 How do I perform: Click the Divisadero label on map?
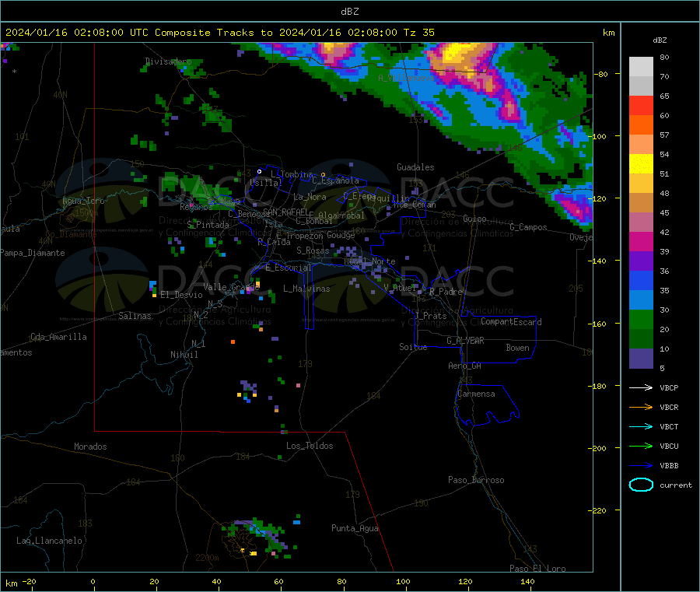(x=168, y=61)
